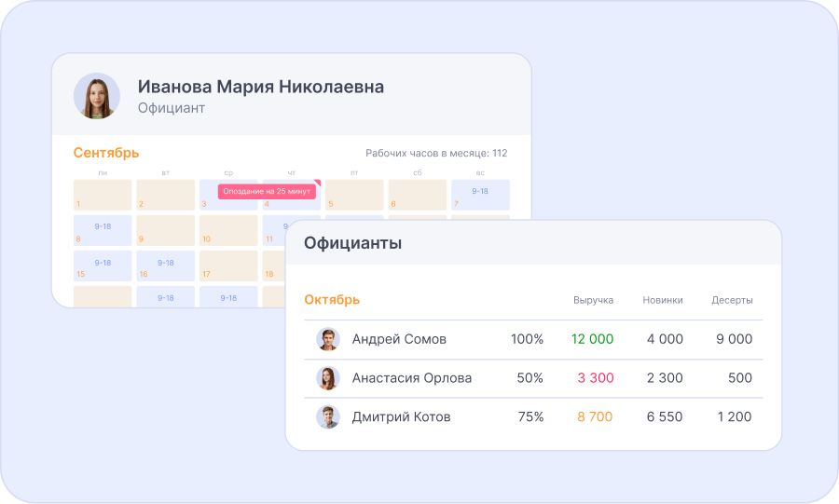Open day 7 shift 9-18
Viewport: 839px width, 504px height.
[x=480, y=195]
